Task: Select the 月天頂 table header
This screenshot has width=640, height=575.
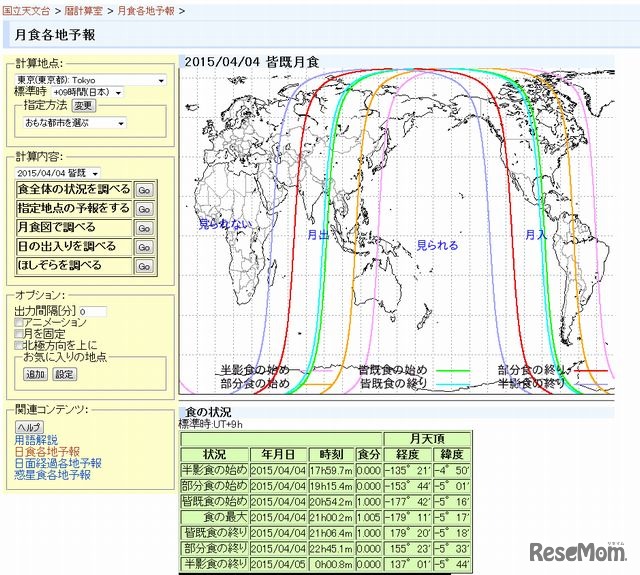Action: point(427,439)
